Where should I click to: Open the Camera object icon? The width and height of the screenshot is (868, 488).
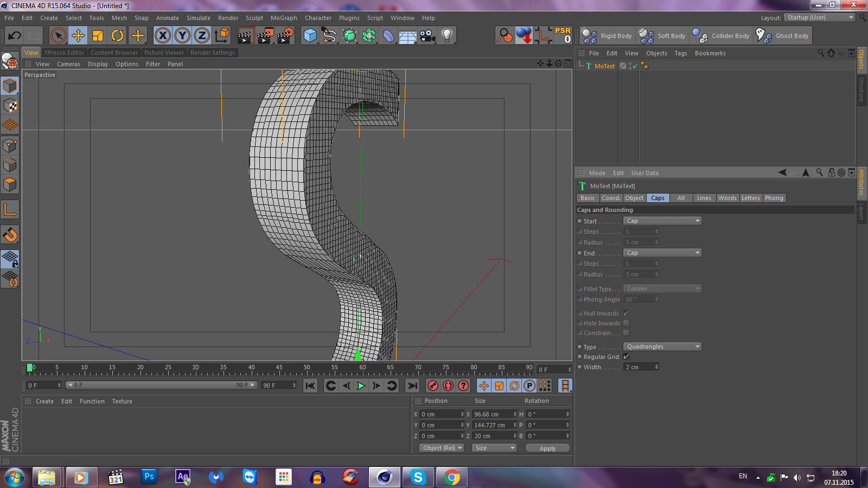pyautogui.click(x=427, y=36)
